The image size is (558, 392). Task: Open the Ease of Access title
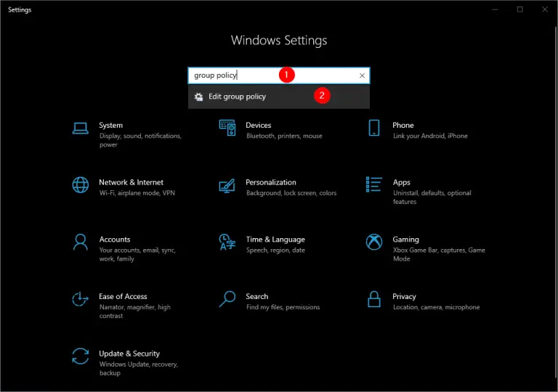[123, 296]
